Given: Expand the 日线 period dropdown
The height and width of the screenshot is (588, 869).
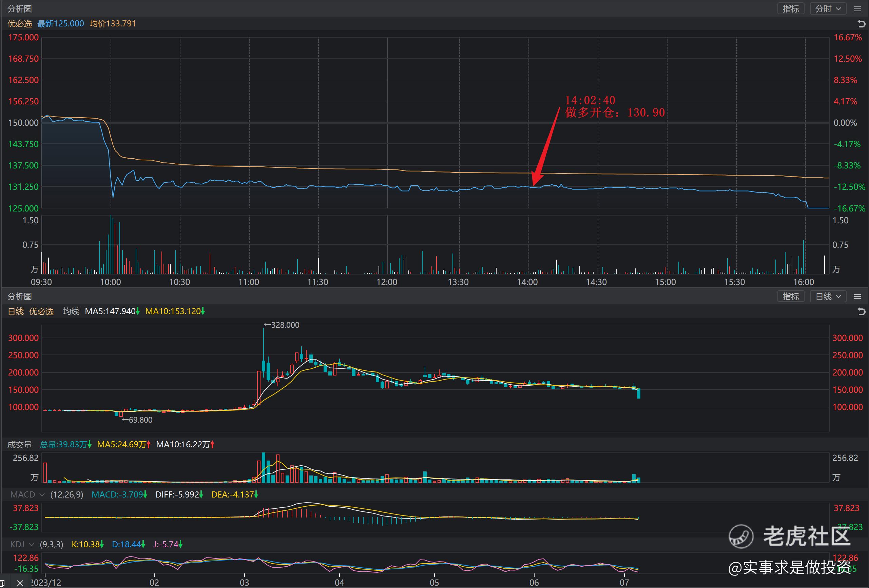Looking at the screenshot, I should coord(828,297).
